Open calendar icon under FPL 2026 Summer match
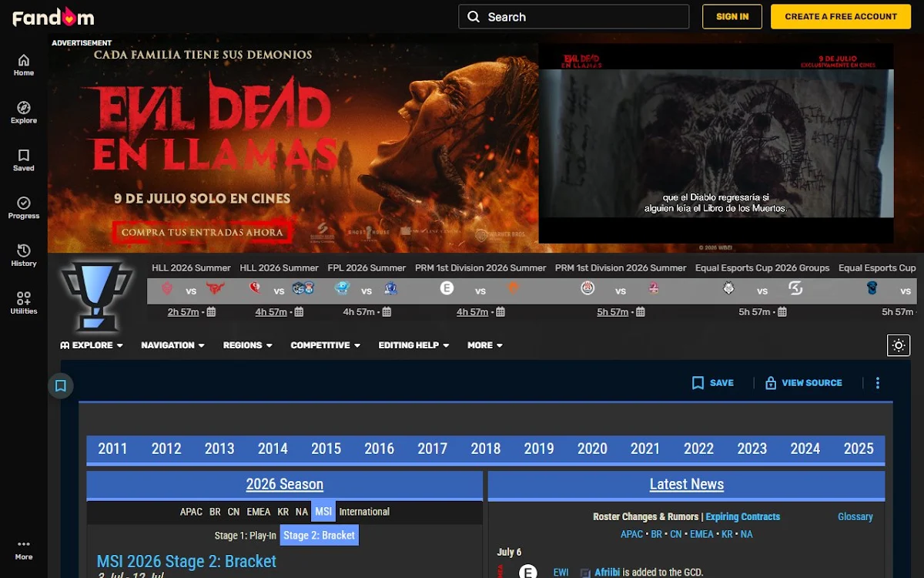Image resolution: width=924 pixels, height=578 pixels. click(387, 312)
